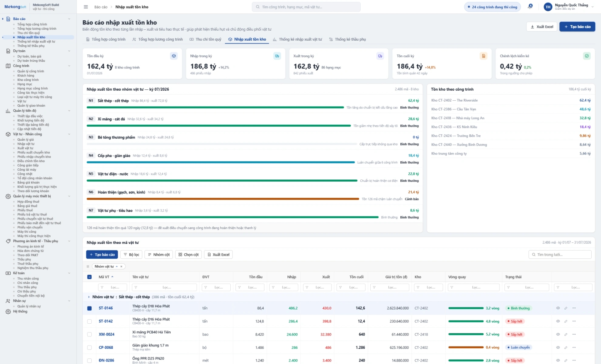Viewport: 601px width, 364px height.
Task: Check the CP-0068 row checkbox
Action: tap(90, 348)
